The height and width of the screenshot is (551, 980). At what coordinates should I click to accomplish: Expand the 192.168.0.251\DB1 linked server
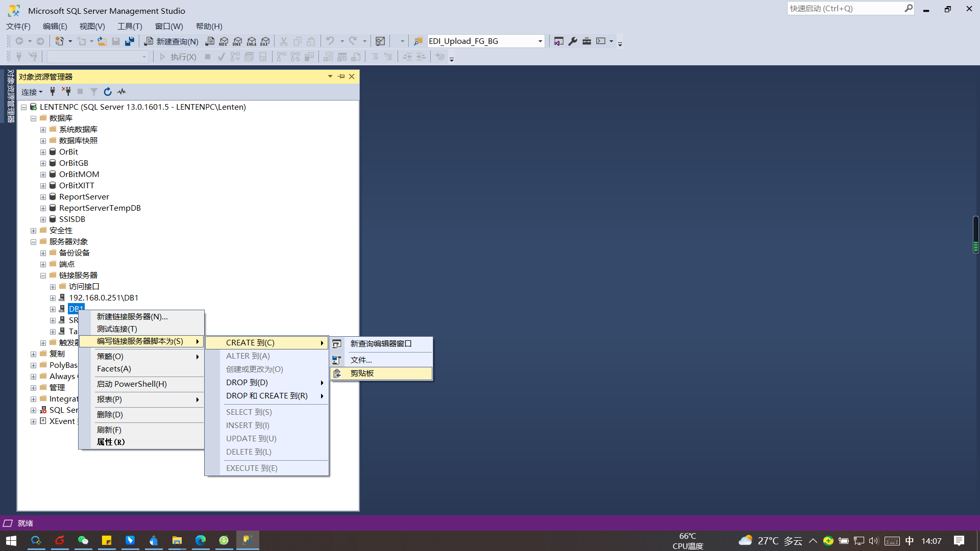[x=53, y=298]
